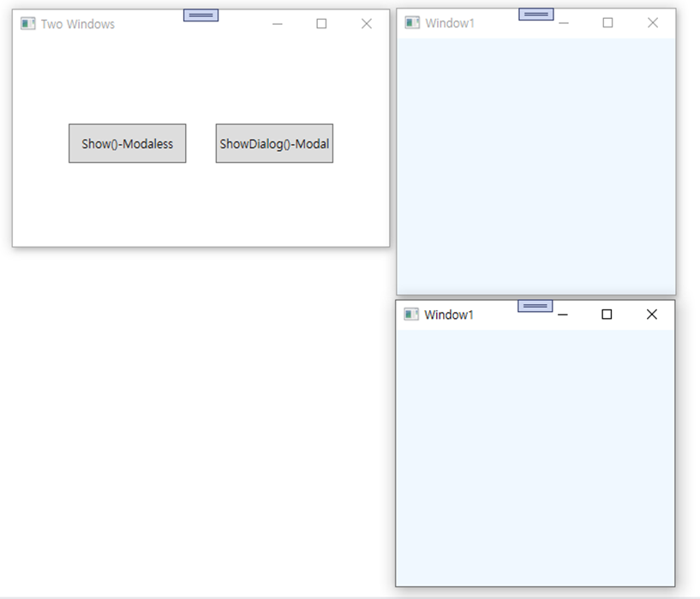Click the 'Two Windows' title text
This screenshot has width=700, height=599.
point(78,24)
